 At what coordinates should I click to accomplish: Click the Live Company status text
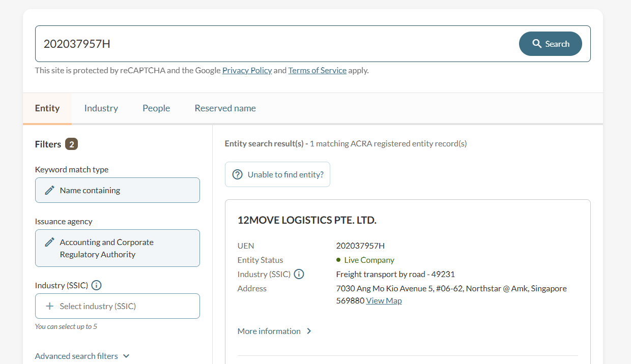369,260
